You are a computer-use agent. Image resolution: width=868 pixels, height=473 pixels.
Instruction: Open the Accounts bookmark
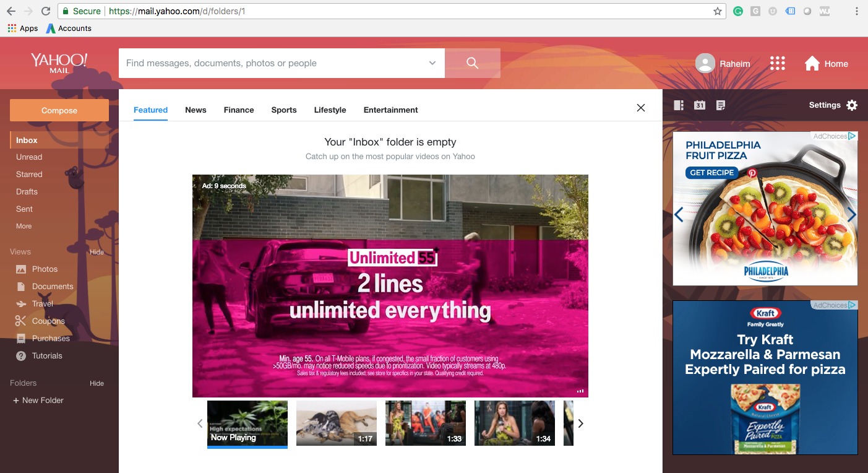click(x=69, y=28)
